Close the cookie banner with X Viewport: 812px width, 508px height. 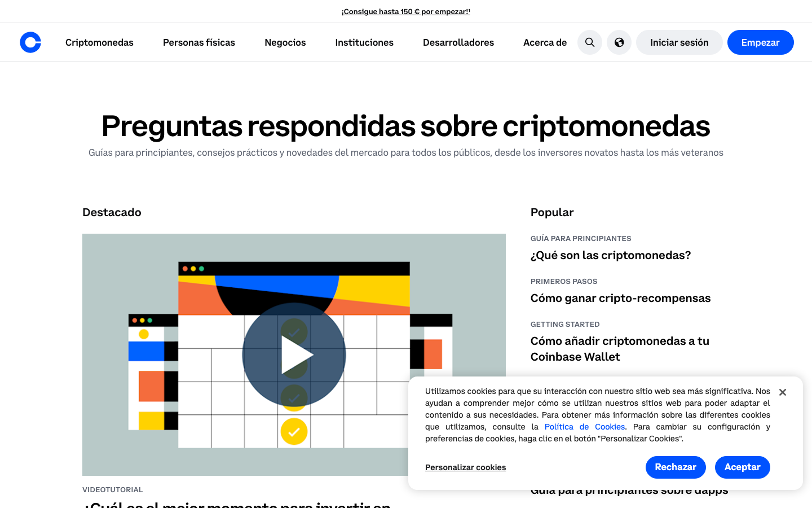click(783, 392)
